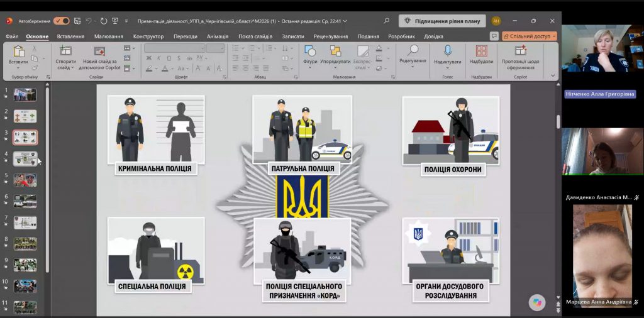Toggle italic К formatting button
Viewport: 644px width, 318px height.
click(158, 58)
